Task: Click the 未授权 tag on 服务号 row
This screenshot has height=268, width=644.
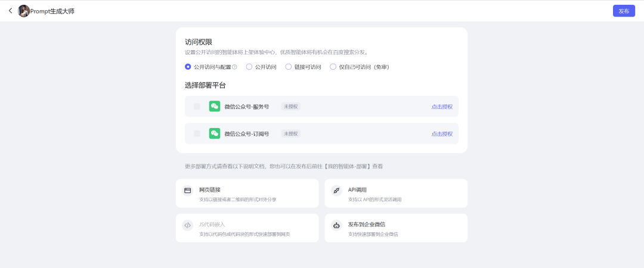Action: 291,107
